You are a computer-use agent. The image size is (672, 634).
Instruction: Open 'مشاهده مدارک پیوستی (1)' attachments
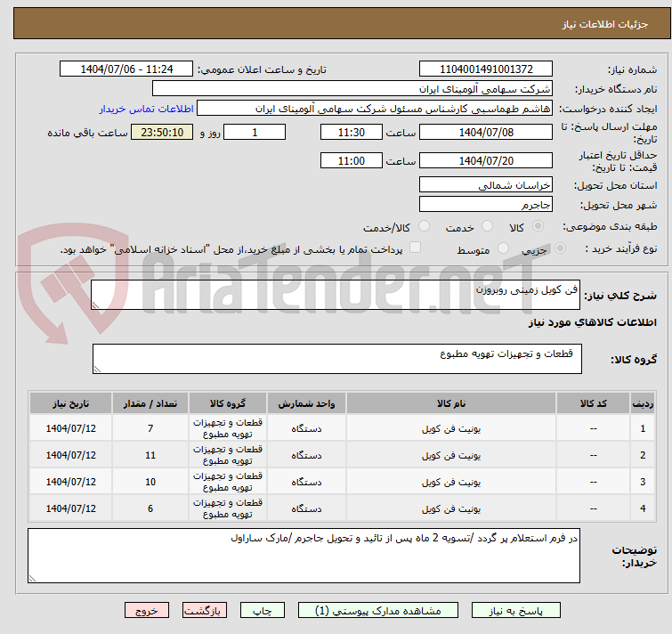[385, 611]
